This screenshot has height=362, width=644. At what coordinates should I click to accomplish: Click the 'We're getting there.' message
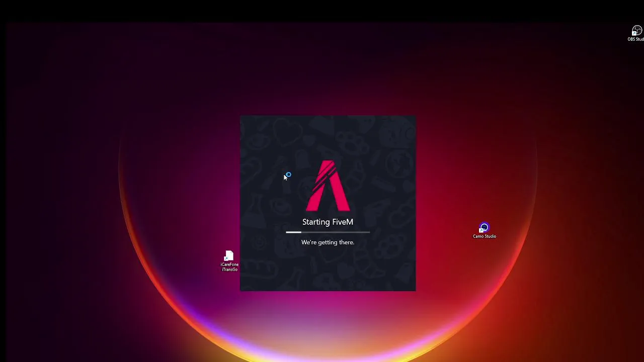pyautogui.click(x=328, y=242)
